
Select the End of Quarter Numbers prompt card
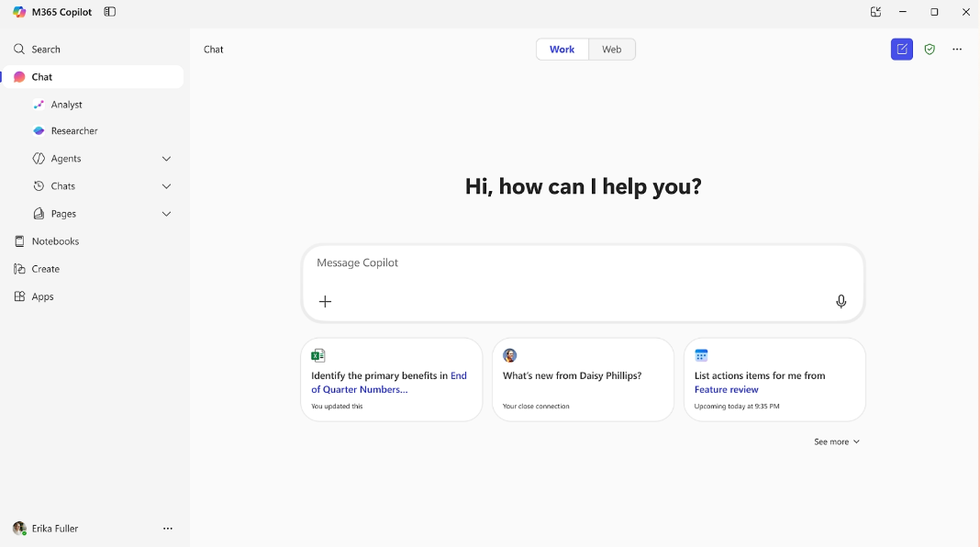click(x=392, y=380)
